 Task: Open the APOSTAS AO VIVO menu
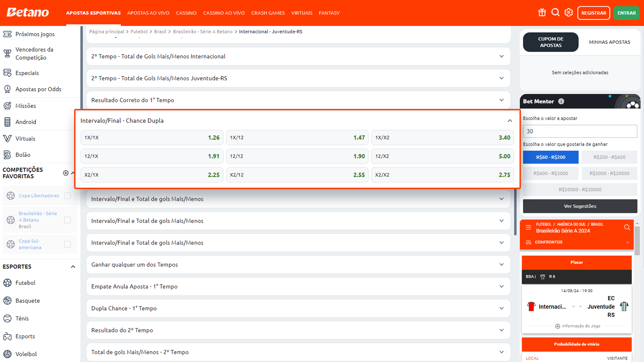tap(148, 13)
